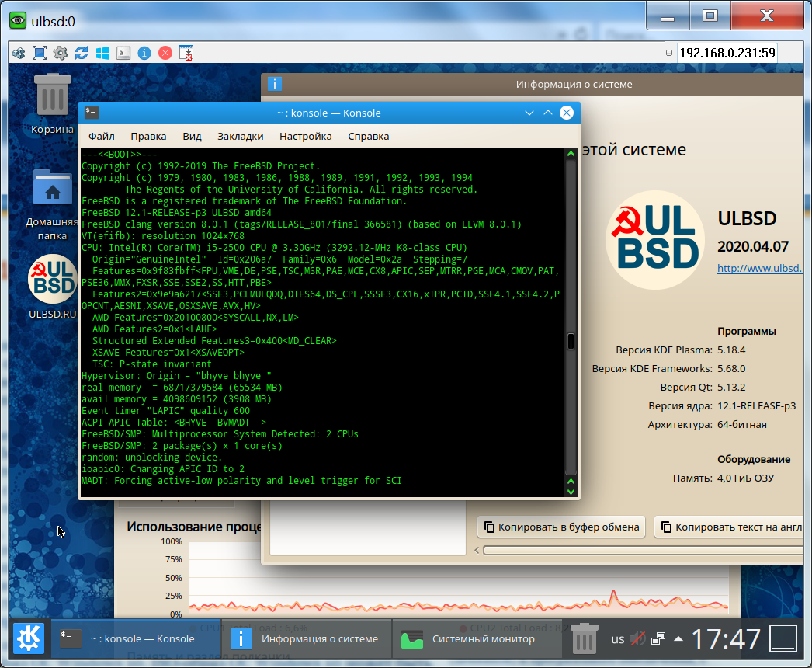
Task: Refresh the remote screen with the blue arrows icon
Action: pos(81,53)
